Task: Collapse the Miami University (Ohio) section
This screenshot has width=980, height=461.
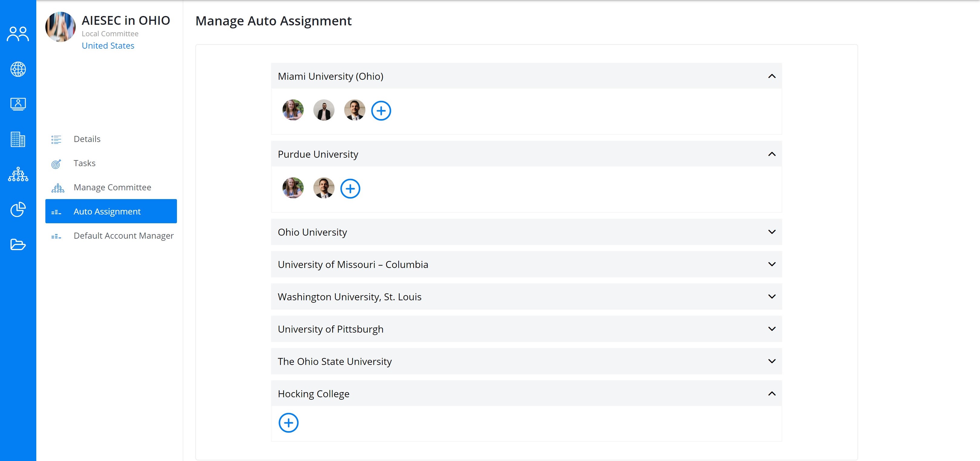Action: click(772, 76)
